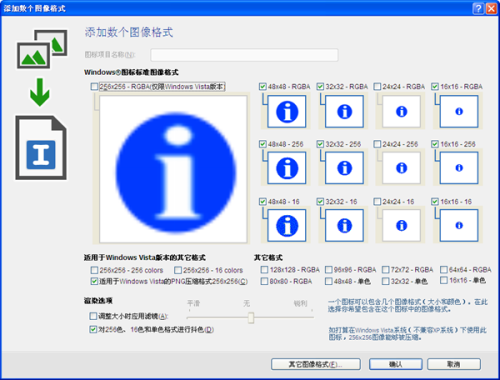Image resolution: width=500 pixels, height=380 pixels.
Task: Enable the 24x24 - RGBA format
Action: coord(377,87)
